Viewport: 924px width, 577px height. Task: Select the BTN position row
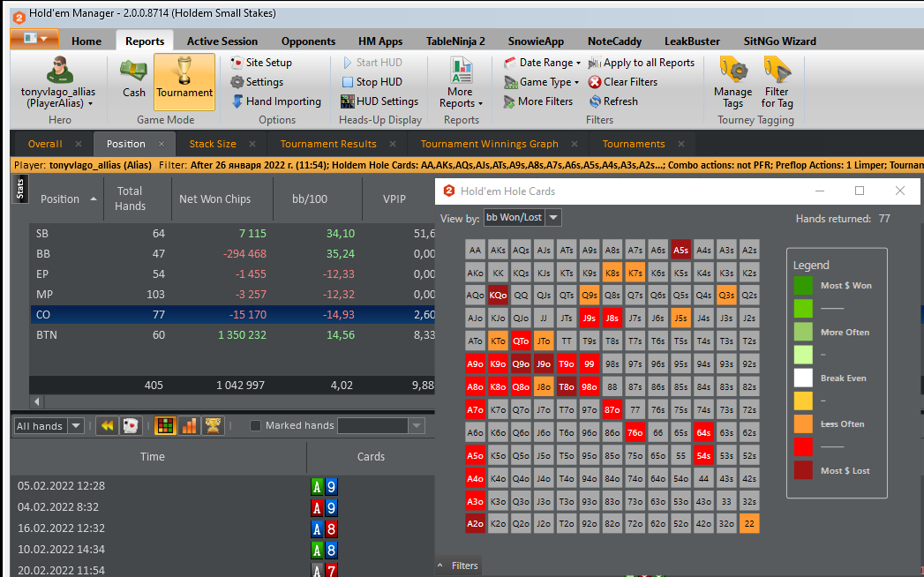pos(232,334)
